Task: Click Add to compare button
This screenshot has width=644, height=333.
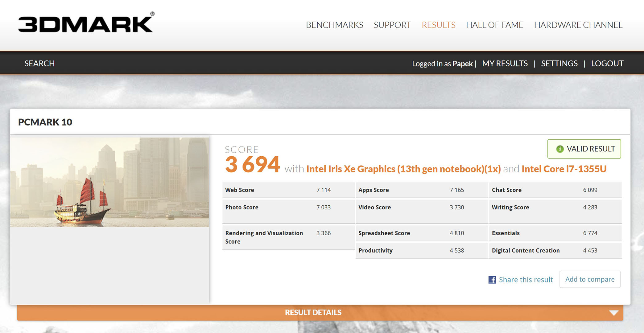Action: pyautogui.click(x=590, y=279)
